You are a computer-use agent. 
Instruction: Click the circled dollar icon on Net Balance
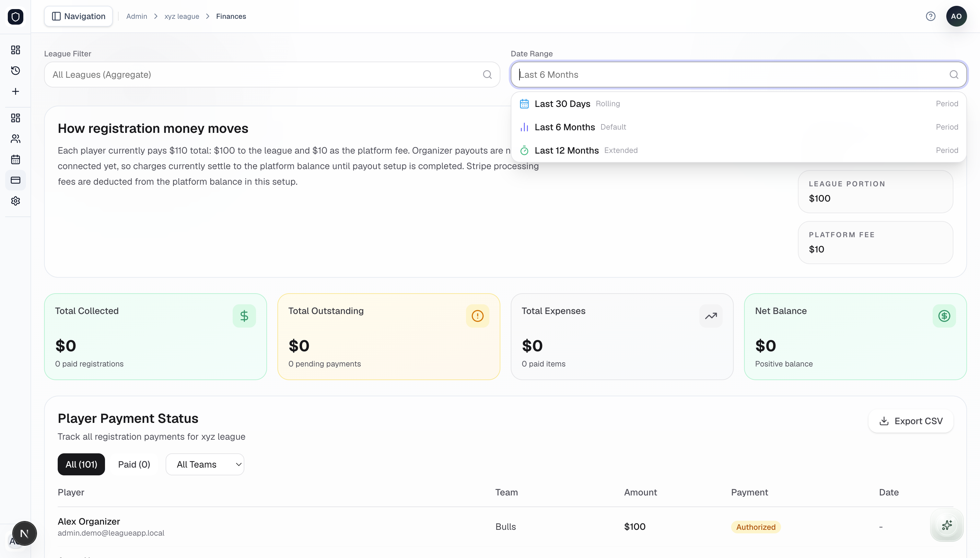[944, 316]
